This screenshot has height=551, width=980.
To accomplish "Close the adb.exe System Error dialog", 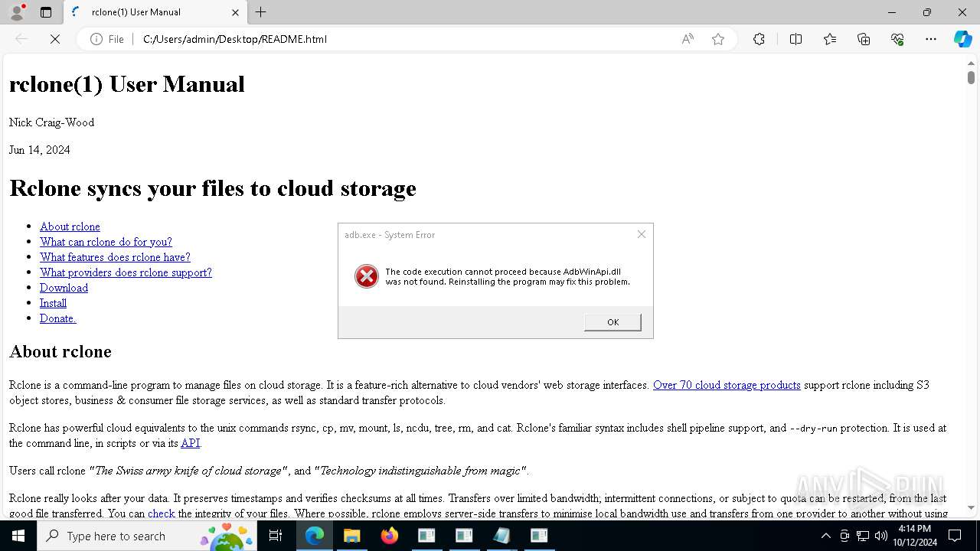I will [x=642, y=234].
